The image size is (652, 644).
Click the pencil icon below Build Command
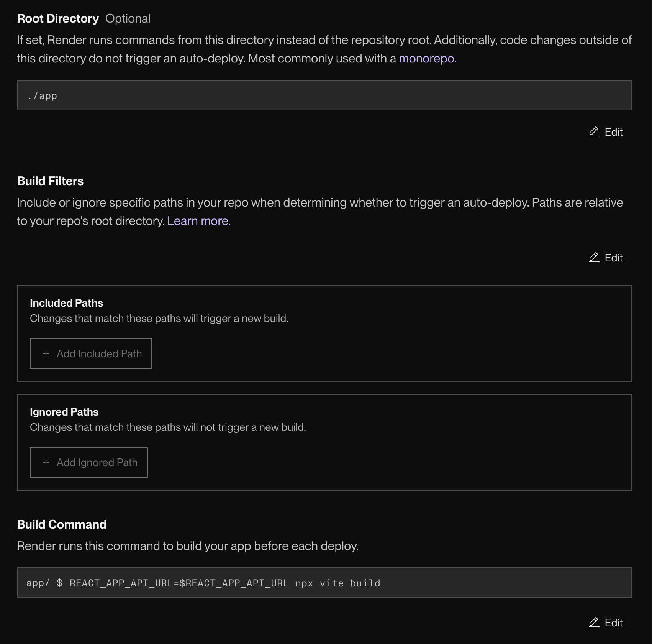pos(594,623)
